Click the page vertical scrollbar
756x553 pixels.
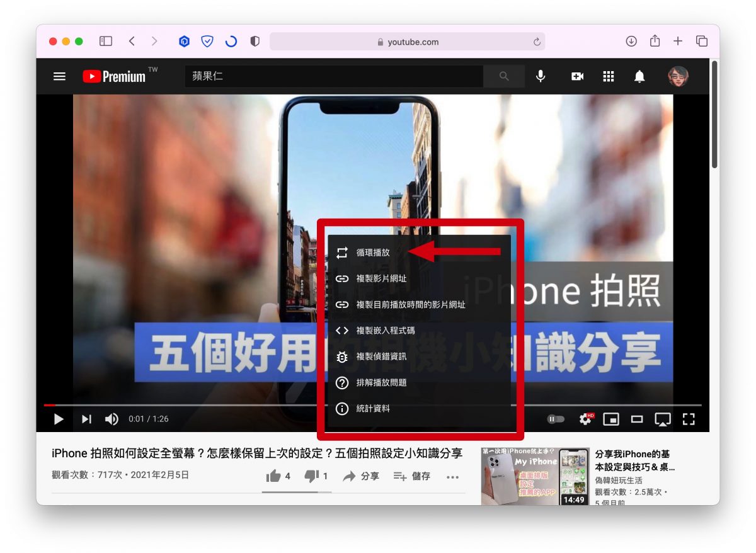point(714,113)
